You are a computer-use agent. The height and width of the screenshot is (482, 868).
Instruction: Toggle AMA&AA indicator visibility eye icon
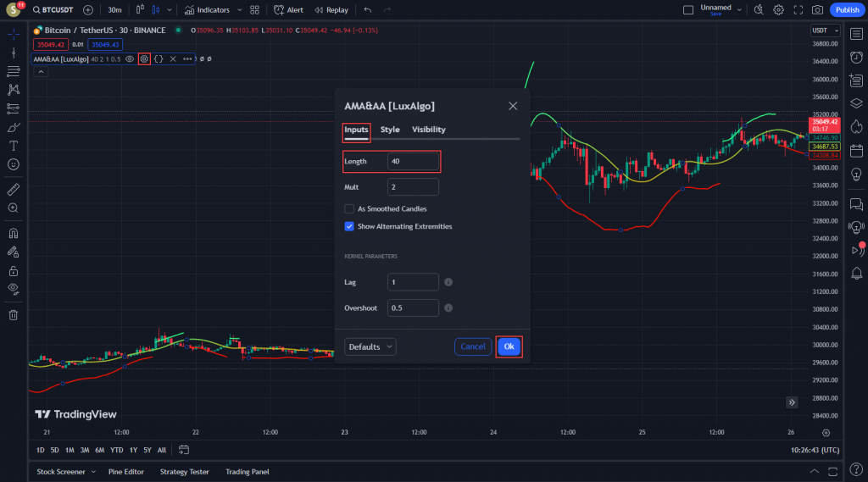pos(130,58)
